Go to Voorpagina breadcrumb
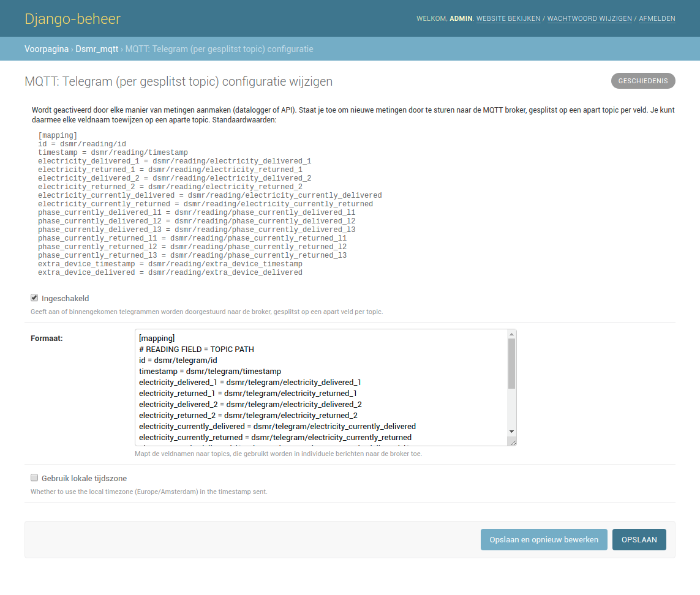 [x=47, y=49]
